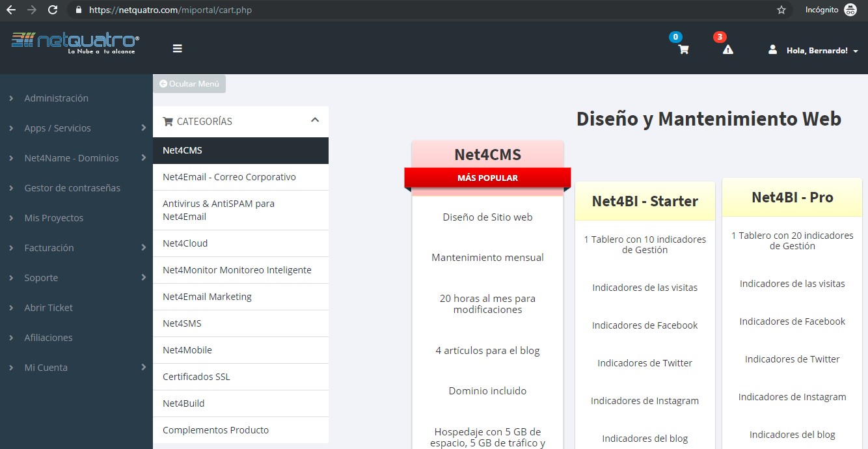The image size is (868, 449).
Task: Select Net4Mobile category
Action: coord(241,350)
